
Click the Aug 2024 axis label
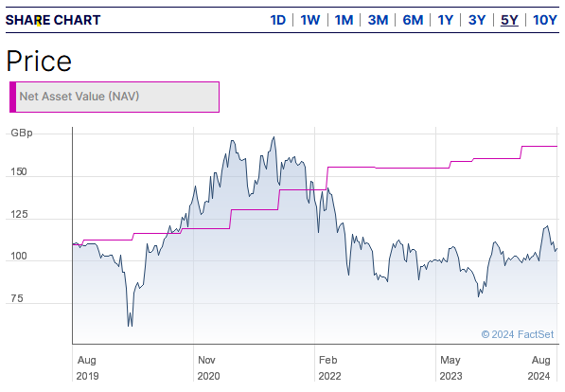539,367
